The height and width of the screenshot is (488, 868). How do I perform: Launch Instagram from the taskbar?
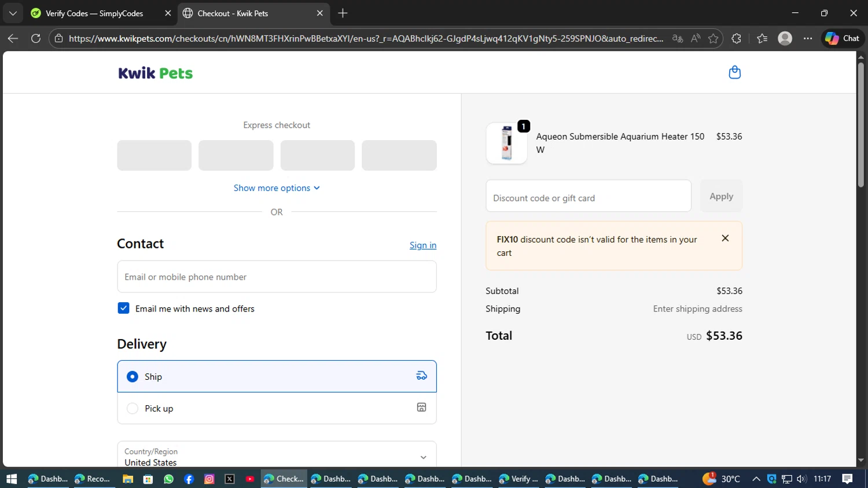coord(209,479)
